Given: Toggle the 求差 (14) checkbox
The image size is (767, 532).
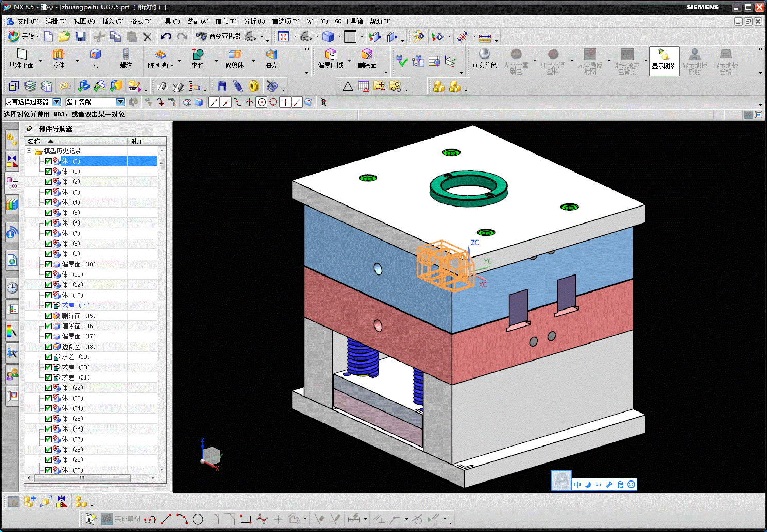Looking at the screenshot, I should tap(48, 305).
